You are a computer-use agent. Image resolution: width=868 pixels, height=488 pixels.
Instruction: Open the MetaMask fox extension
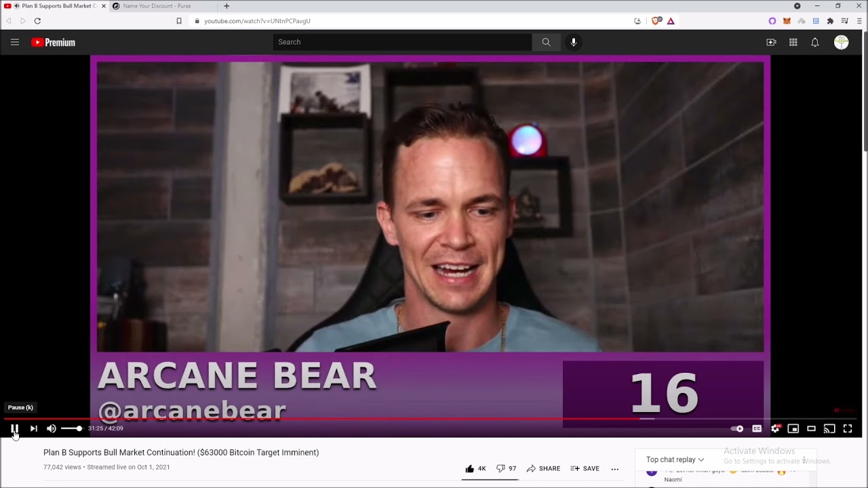787,21
